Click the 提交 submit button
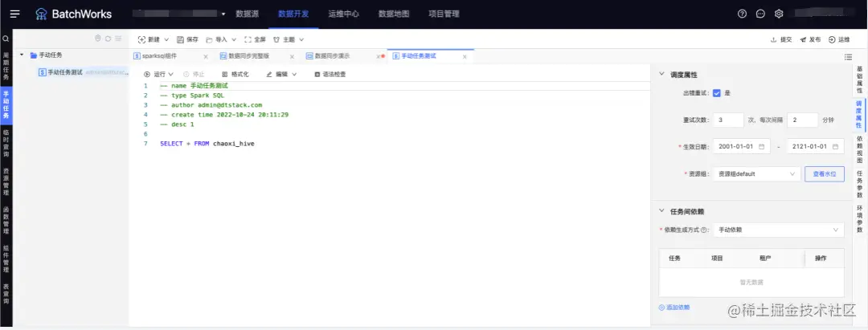Screen dimensions: 868x330 (x=781, y=40)
